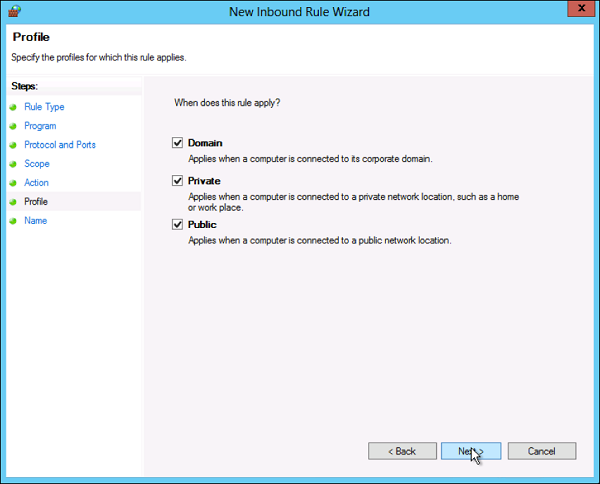Click the firewall wizard title bar icon
The image size is (600, 484).
pos(14,10)
